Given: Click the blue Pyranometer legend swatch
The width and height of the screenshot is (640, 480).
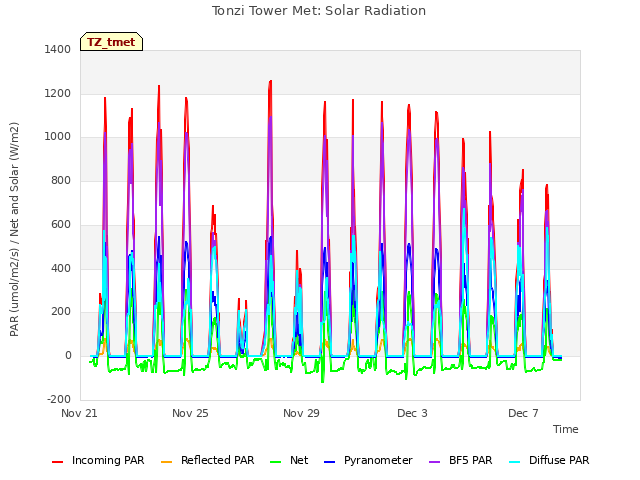Looking at the screenshot, I should tap(329, 462).
